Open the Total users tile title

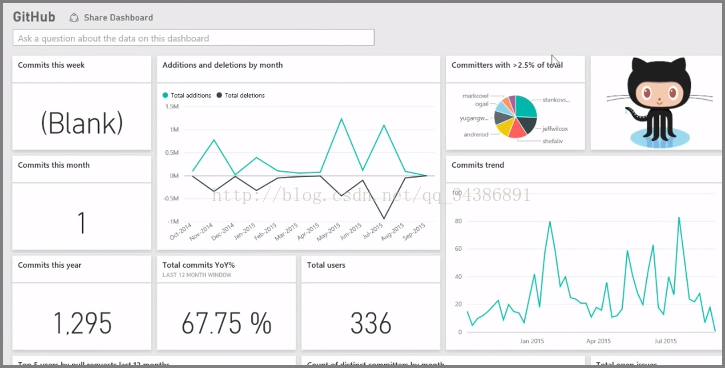[326, 265]
